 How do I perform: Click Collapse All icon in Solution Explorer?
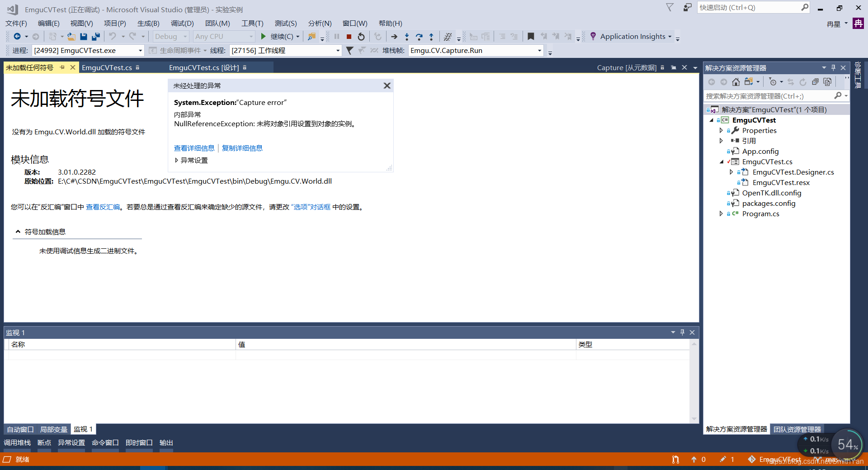pyautogui.click(x=815, y=81)
